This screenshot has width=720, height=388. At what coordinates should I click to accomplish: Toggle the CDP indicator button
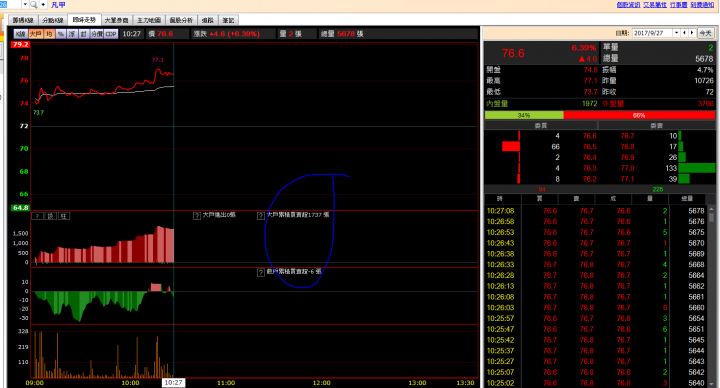coord(111,34)
